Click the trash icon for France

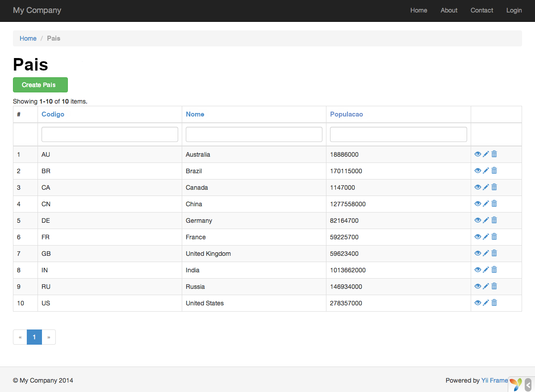[494, 237]
